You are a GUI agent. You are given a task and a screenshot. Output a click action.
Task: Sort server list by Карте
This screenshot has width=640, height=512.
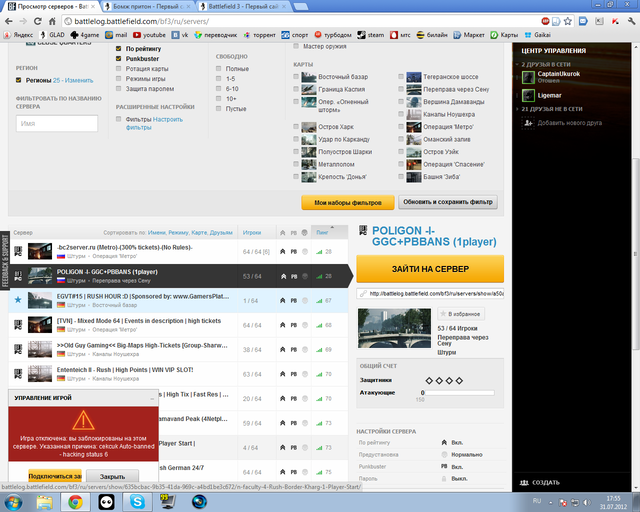point(199,233)
